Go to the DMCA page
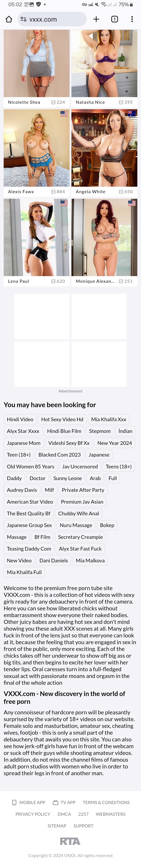 coord(64,814)
